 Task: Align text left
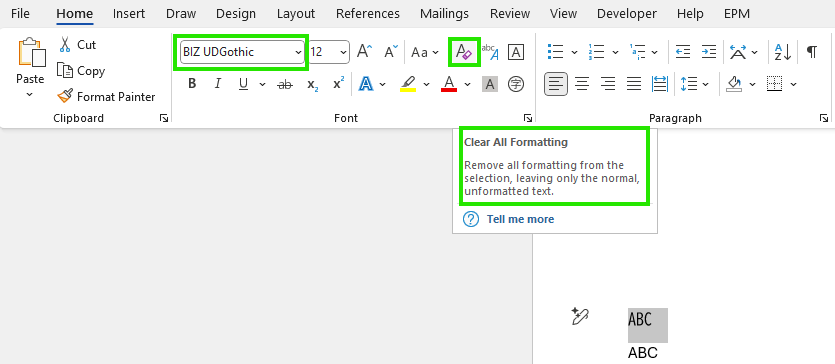coord(556,84)
